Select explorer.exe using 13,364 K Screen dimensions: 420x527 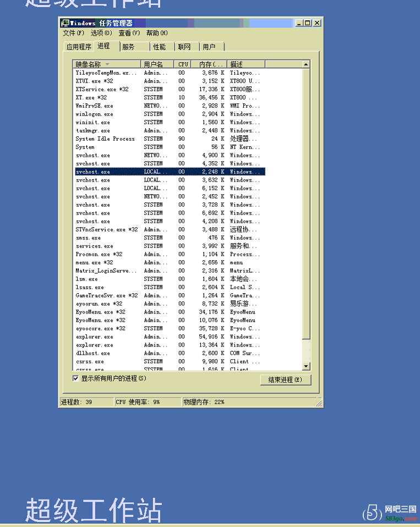point(170,345)
